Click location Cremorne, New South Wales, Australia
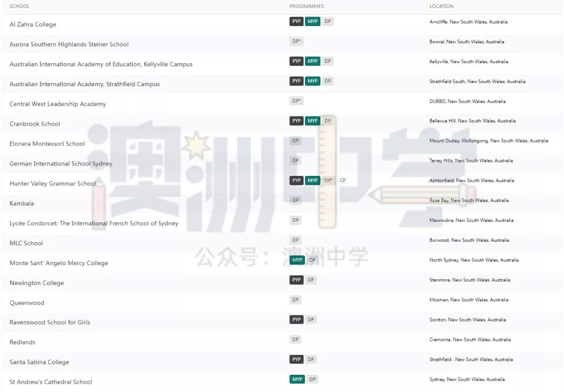 click(x=470, y=339)
